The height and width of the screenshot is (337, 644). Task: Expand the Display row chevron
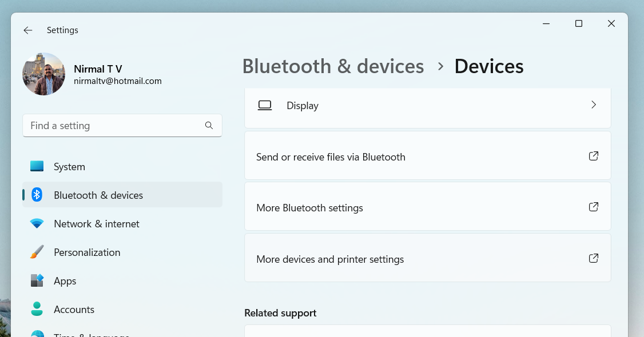pos(594,105)
